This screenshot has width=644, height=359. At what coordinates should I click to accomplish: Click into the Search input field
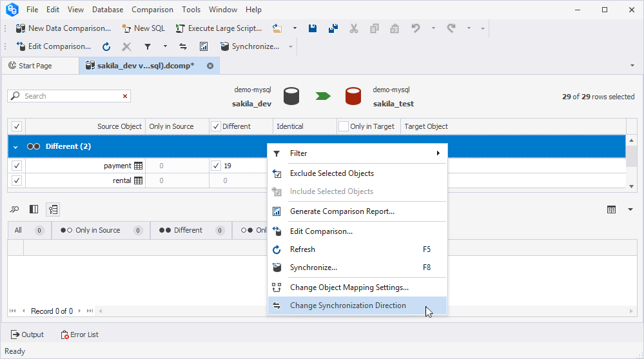tap(71, 96)
